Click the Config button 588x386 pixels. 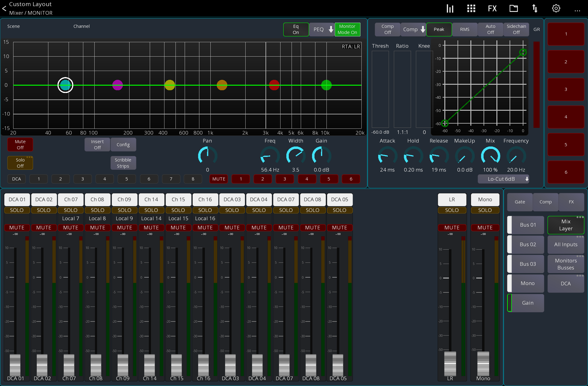[x=123, y=145]
